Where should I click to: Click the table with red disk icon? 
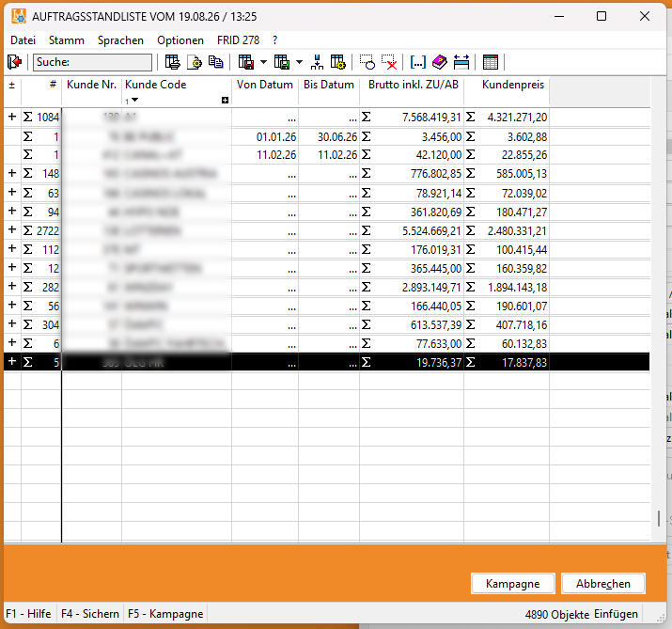coord(246,62)
